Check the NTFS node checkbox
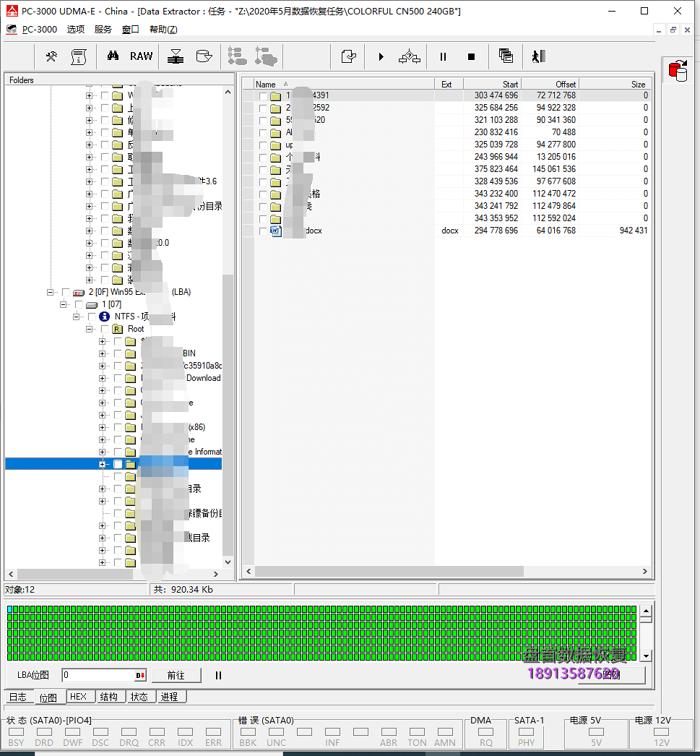The width and height of the screenshot is (700, 756). pos(92,317)
